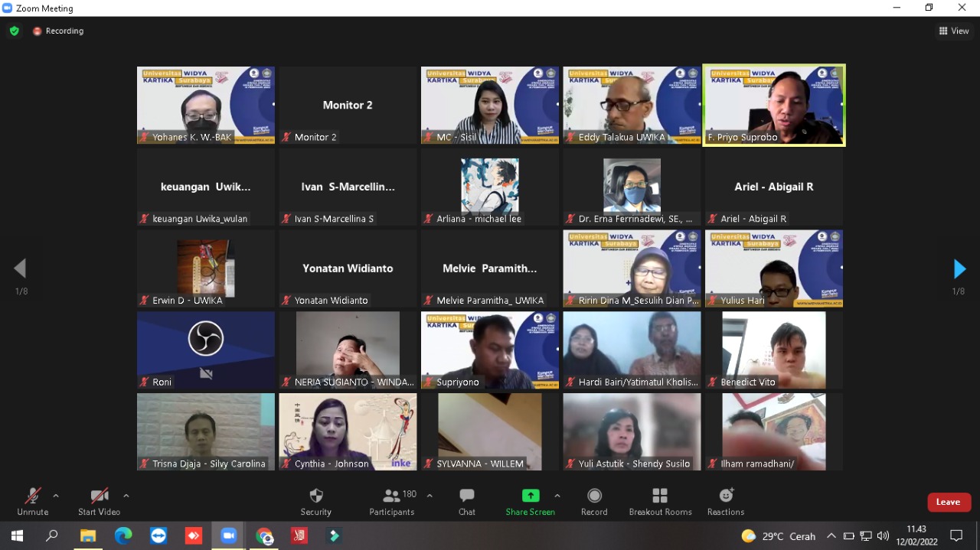Click the red Leave button
The image size is (980, 550).
tap(949, 502)
